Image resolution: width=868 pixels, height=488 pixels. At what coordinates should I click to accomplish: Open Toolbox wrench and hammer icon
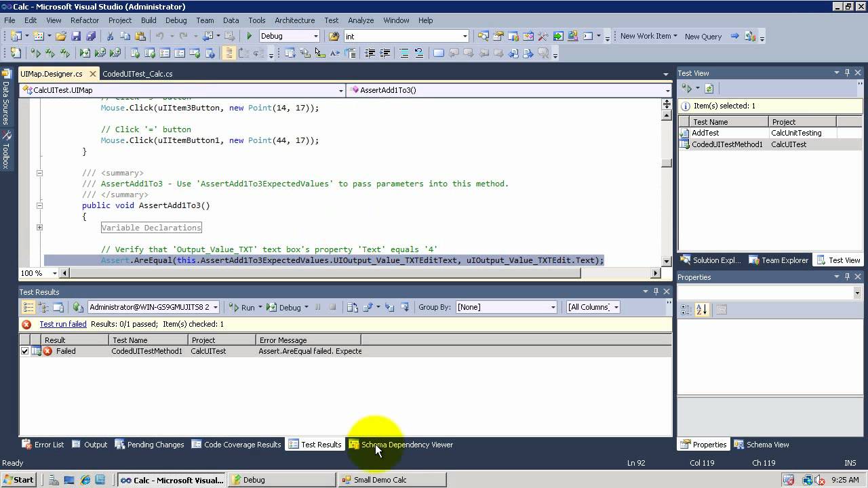[542, 36]
